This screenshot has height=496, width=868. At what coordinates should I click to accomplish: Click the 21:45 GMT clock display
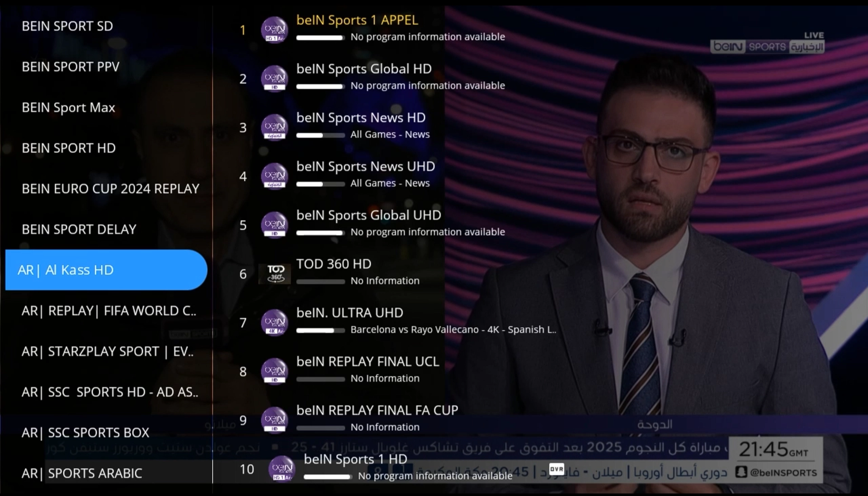point(774,449)
